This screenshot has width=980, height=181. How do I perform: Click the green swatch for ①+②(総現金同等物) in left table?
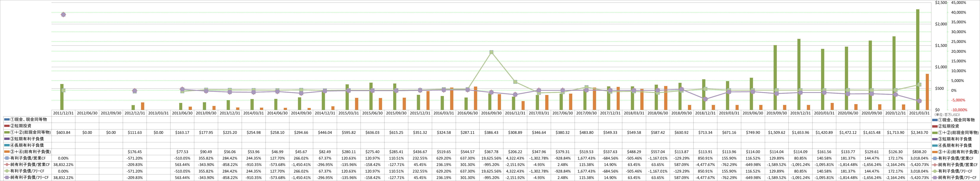(7, 133)
